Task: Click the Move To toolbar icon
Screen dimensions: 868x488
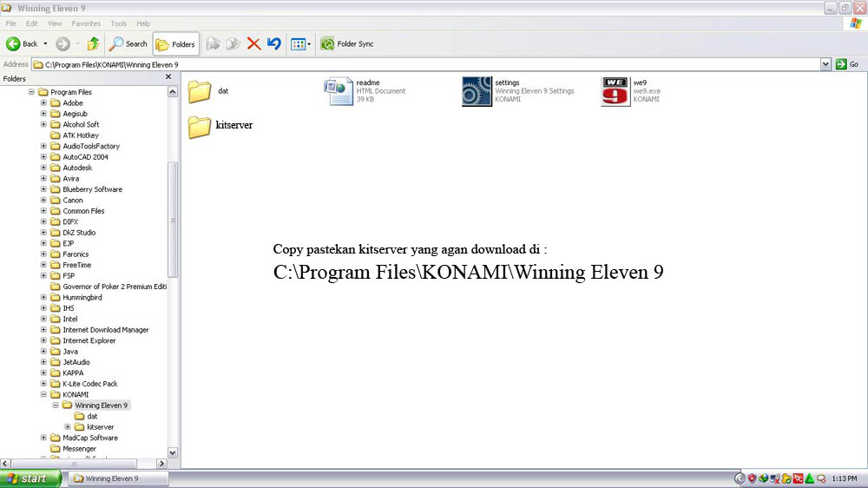Action: [x=214, y=43]
